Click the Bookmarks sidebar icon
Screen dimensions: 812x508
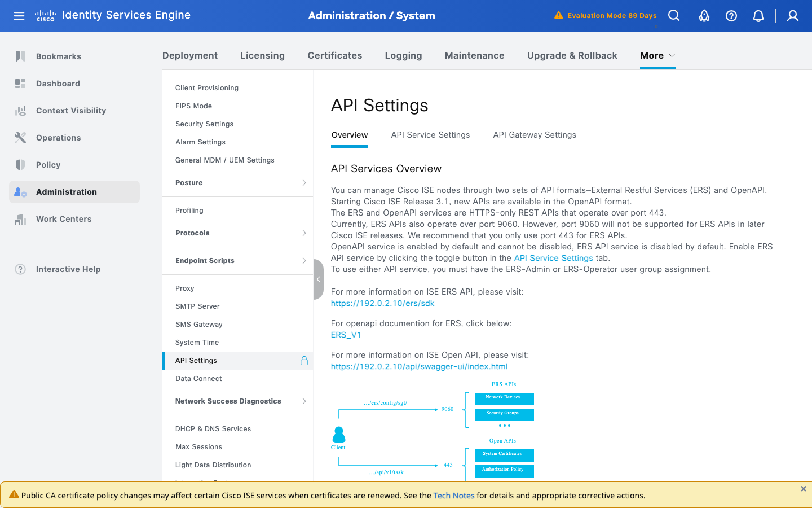coord(20,56)
